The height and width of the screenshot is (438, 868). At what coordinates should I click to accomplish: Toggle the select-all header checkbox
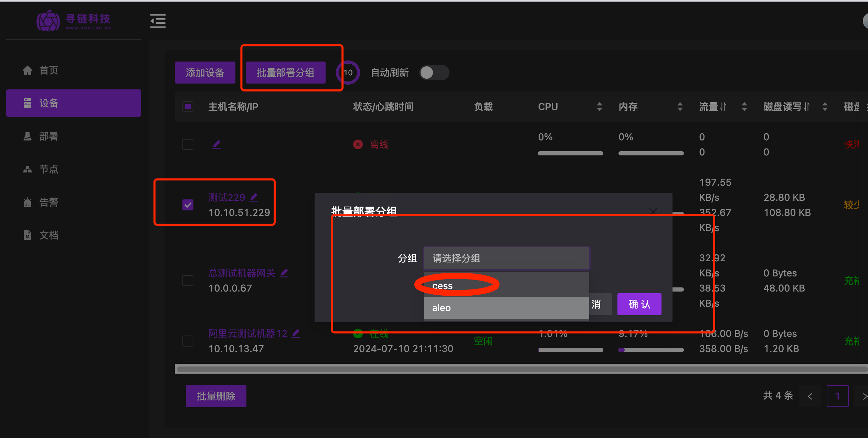188,107
